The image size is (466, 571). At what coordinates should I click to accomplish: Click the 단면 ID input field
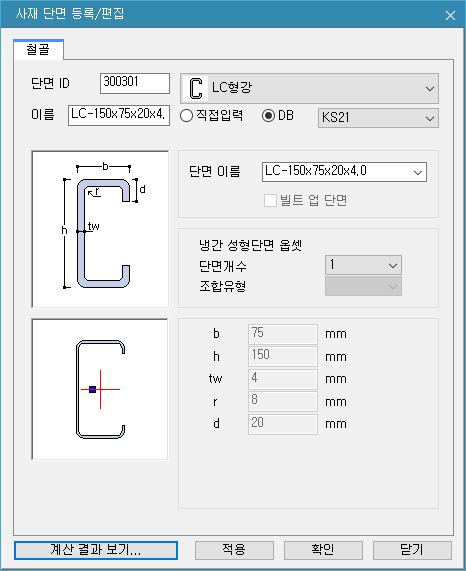pyautogui.click(x=135, y=83)
